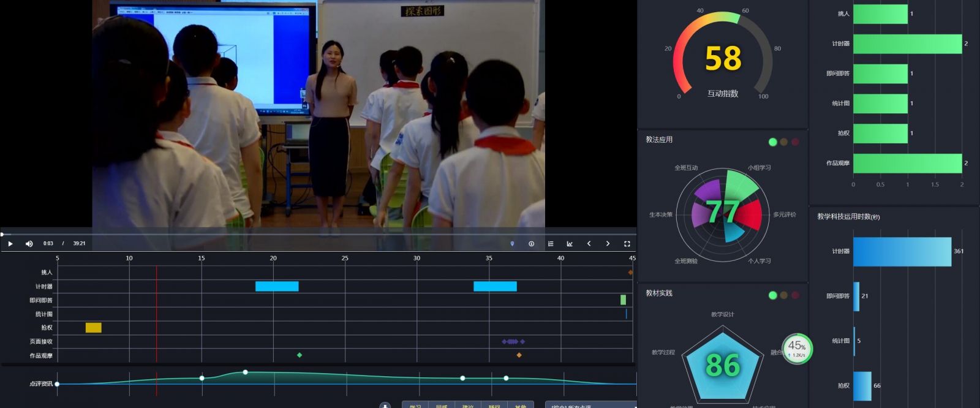Enter fullscreen video mode
Image resolution: width=980 pixels, height=408 pixels.
click(x=627, y=244)
